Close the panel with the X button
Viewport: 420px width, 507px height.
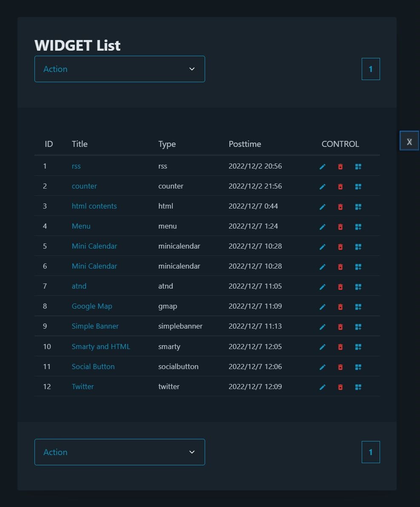409,141
